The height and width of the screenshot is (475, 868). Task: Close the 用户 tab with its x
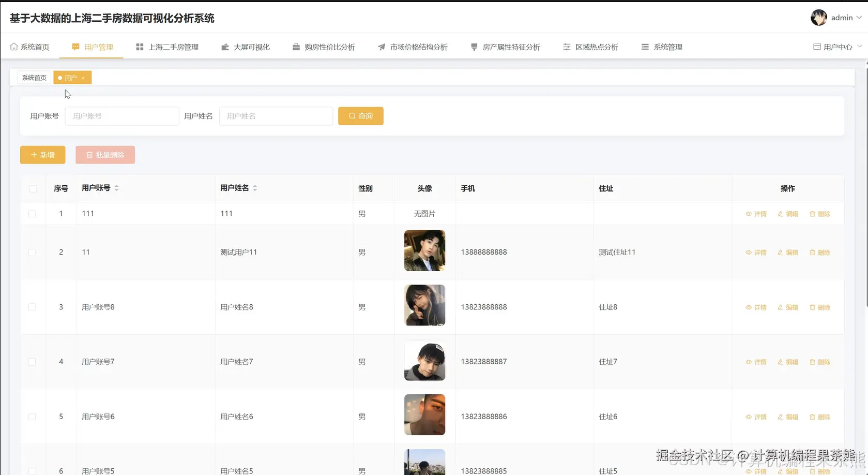point(83,78)
